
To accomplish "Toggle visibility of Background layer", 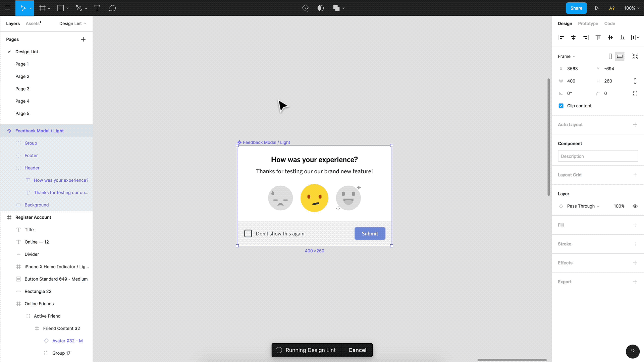I will click(x=87, y=205).
